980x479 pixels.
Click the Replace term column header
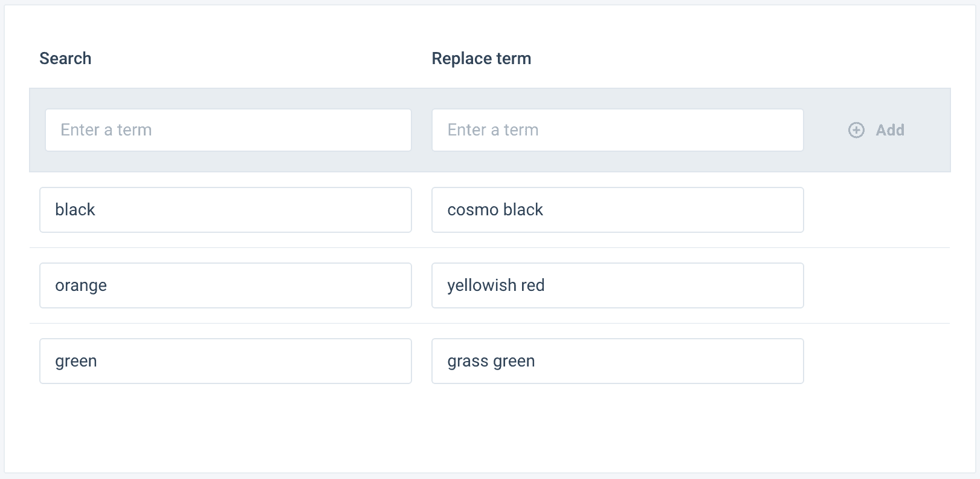[481, 59]
